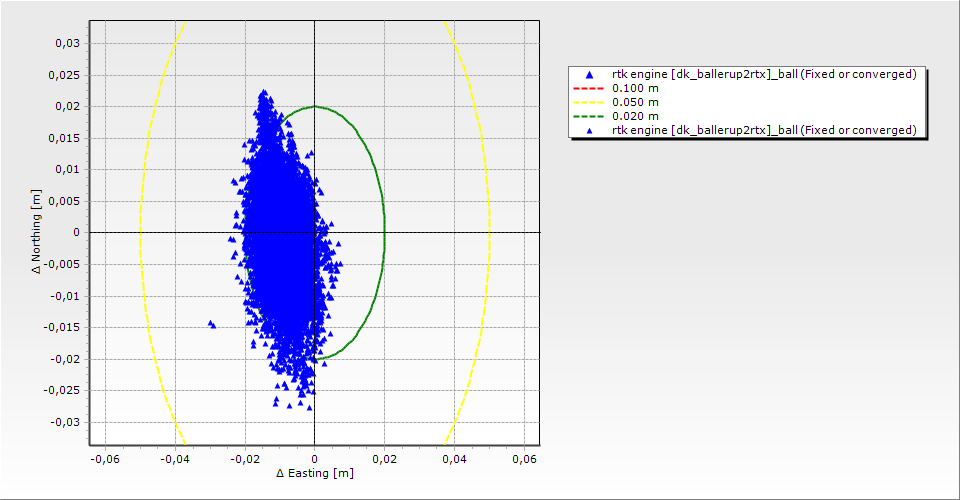960x500 pixels.
Task: Click the -0,04 easting tick label
Action: point(175,459)
